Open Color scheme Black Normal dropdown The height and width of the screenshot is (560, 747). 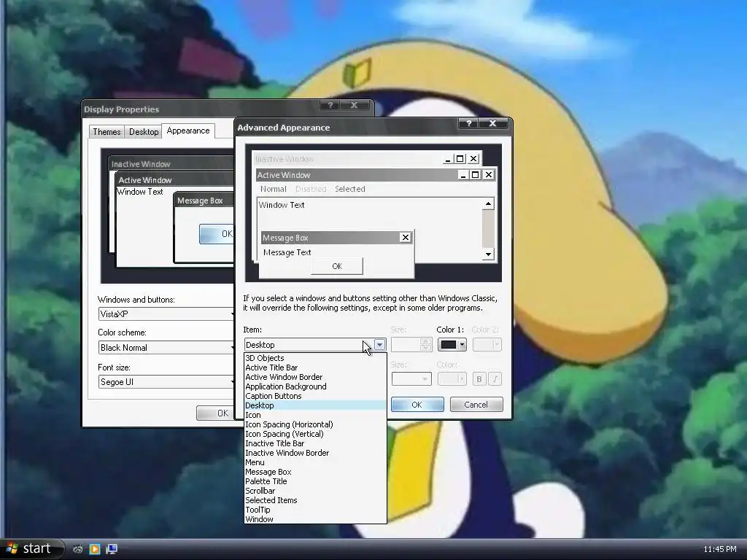[167, 348]
